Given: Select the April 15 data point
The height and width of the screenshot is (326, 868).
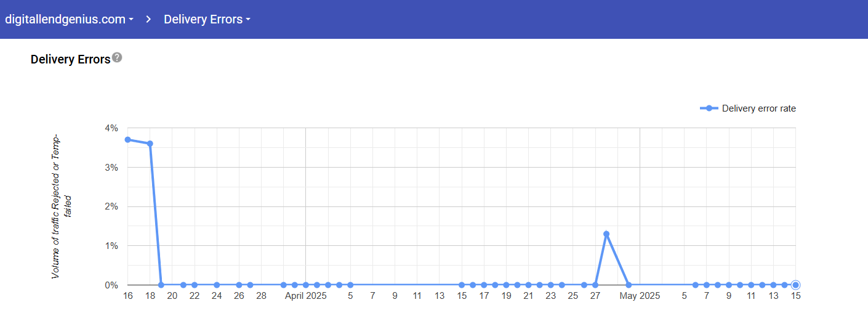Looking at the screenshot, I should [x=462, y=285].
